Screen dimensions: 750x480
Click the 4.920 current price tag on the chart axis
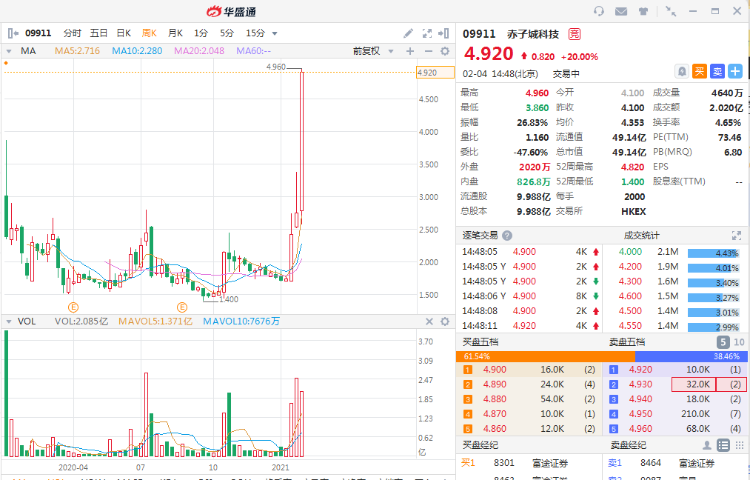point(435,73)
